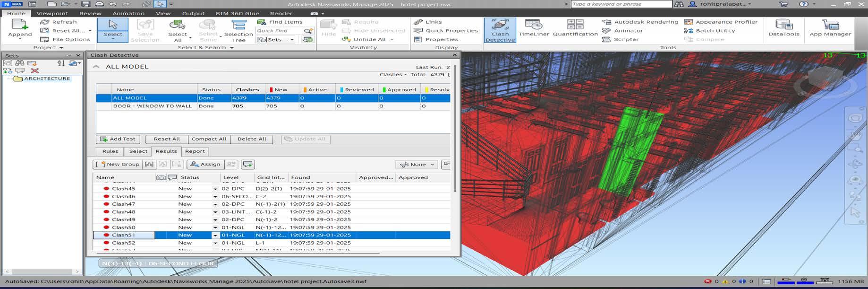Open the DataTools icon
868x289 pixels.
pos(783,28)
